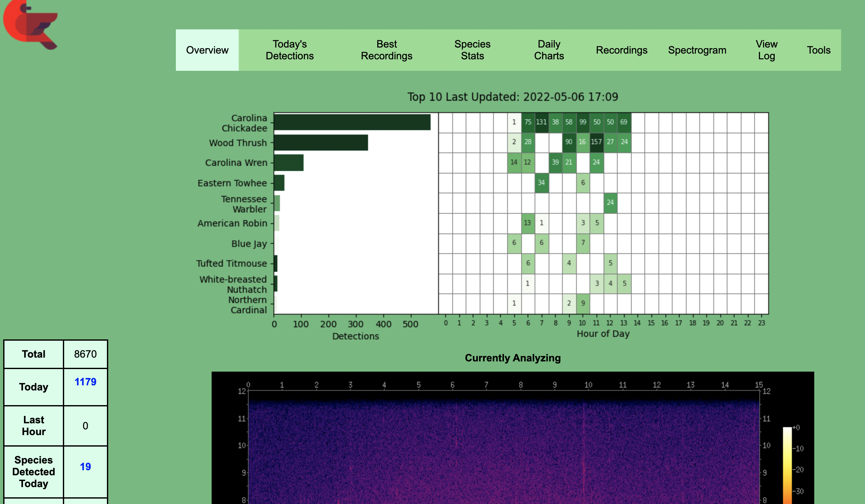Image resolution: width=865 pixels, height=504 pixels.
Task: Click heatmap cell showing 131 detections
Action: [x=541, y=122]
